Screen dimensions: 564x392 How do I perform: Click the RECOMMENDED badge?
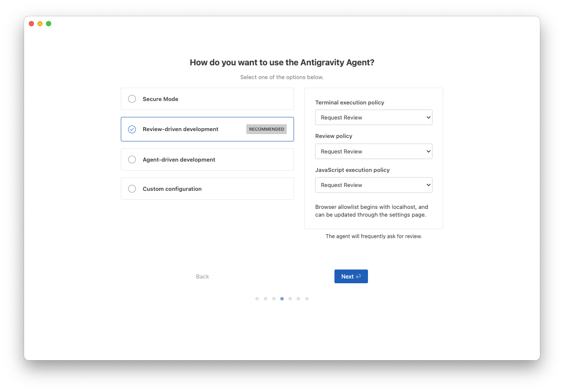pos(267,129)
